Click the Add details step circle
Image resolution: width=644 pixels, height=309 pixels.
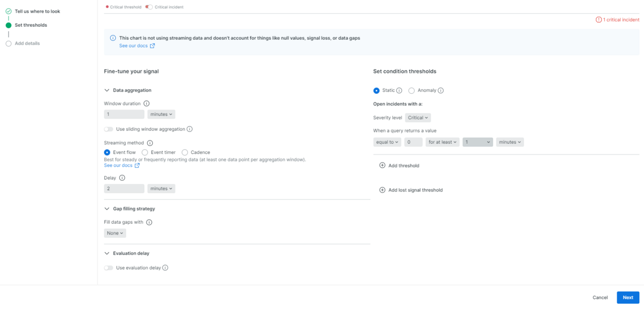click(9, 43)
